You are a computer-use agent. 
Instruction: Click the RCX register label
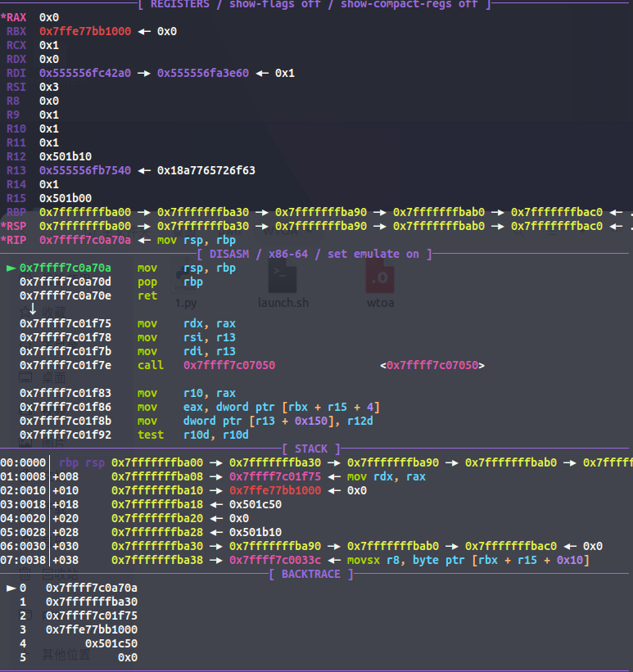point(16,46)
